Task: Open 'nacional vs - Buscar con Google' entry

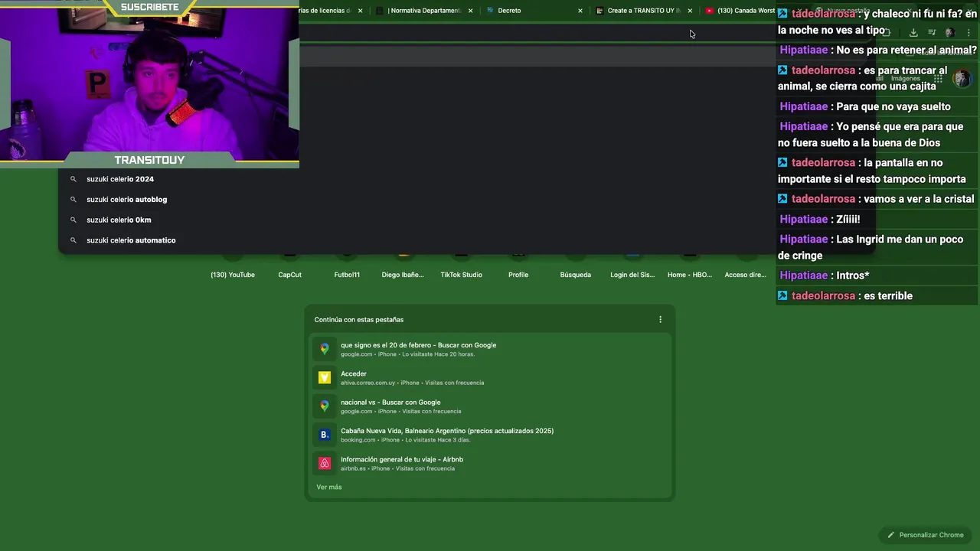Action: pyautogui.click(x=490, y=406)
